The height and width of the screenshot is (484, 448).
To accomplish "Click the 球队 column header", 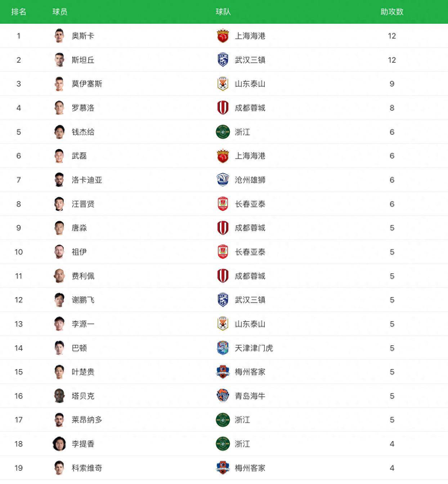I will [x=223, y=12].
